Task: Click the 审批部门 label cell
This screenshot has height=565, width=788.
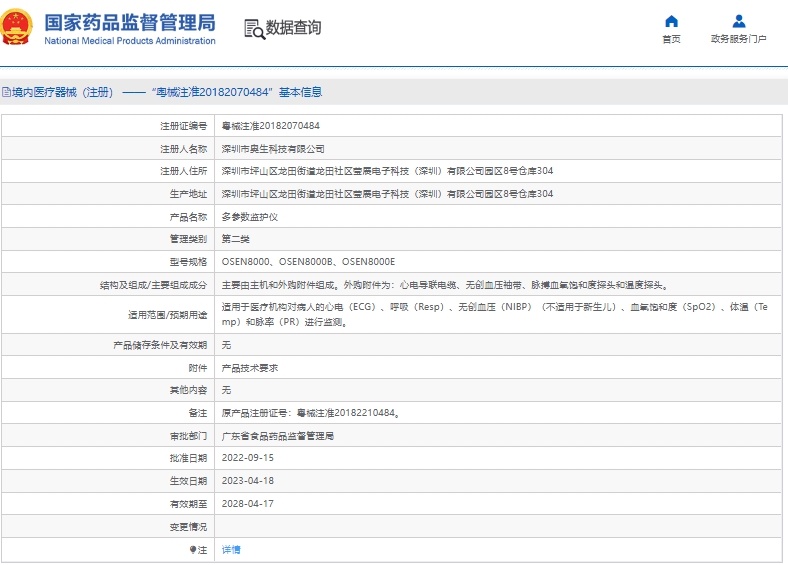Action: click(x=108, y=436)
